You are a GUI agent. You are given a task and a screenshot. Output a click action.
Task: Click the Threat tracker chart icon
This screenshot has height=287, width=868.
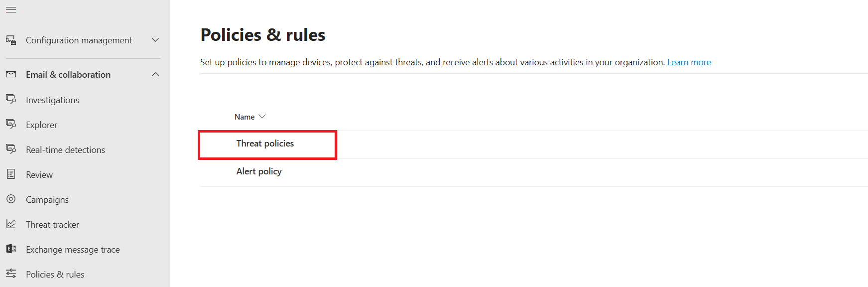[11, 224]
